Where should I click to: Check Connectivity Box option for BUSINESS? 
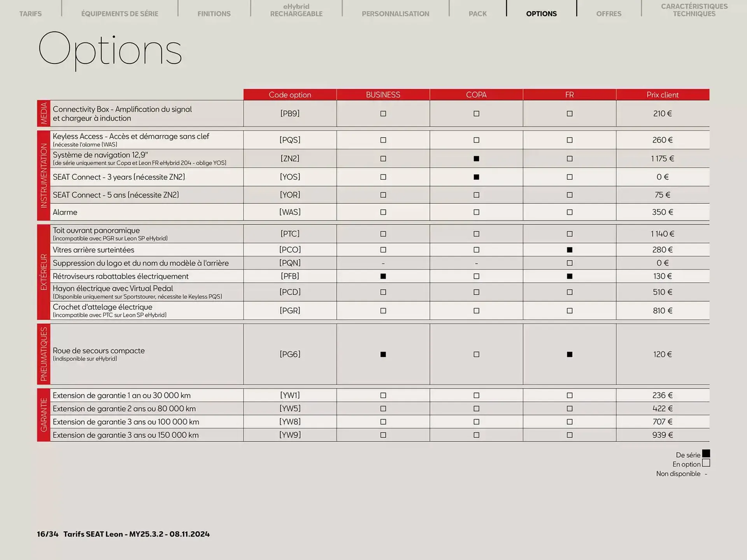383,113
